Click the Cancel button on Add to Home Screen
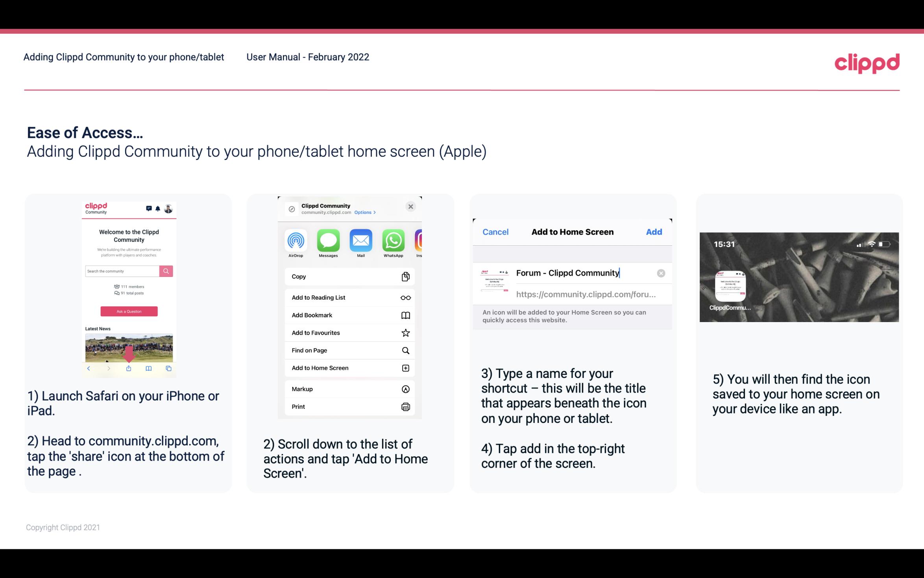Screen dimensions: 924x578 pos(495,232)
